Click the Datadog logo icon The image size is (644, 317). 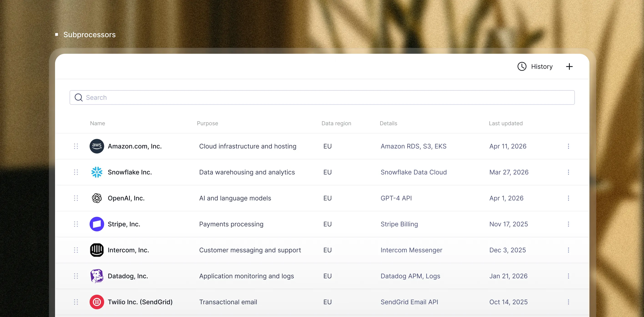(97, 276)
